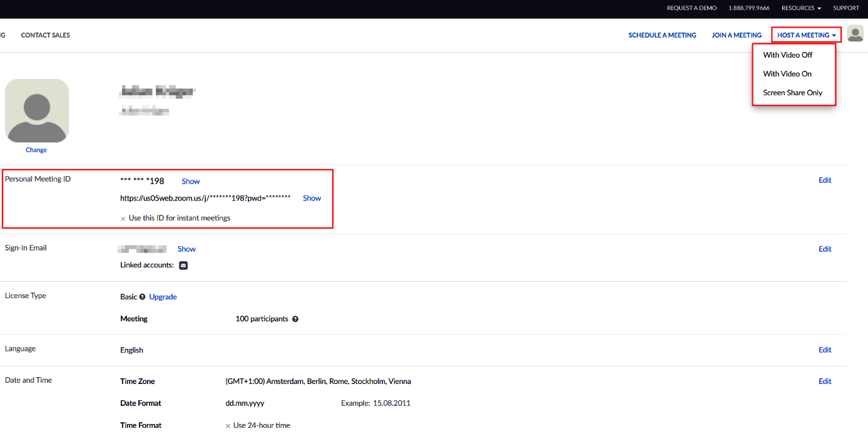
Task: Edit the Personal Meeting ID
Action: tap(824, 180)
